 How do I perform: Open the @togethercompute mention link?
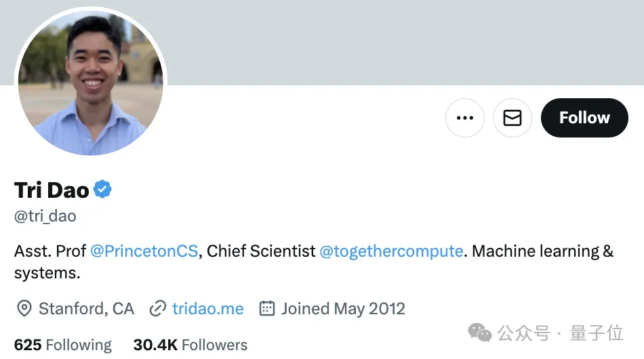tap(391, 251)
